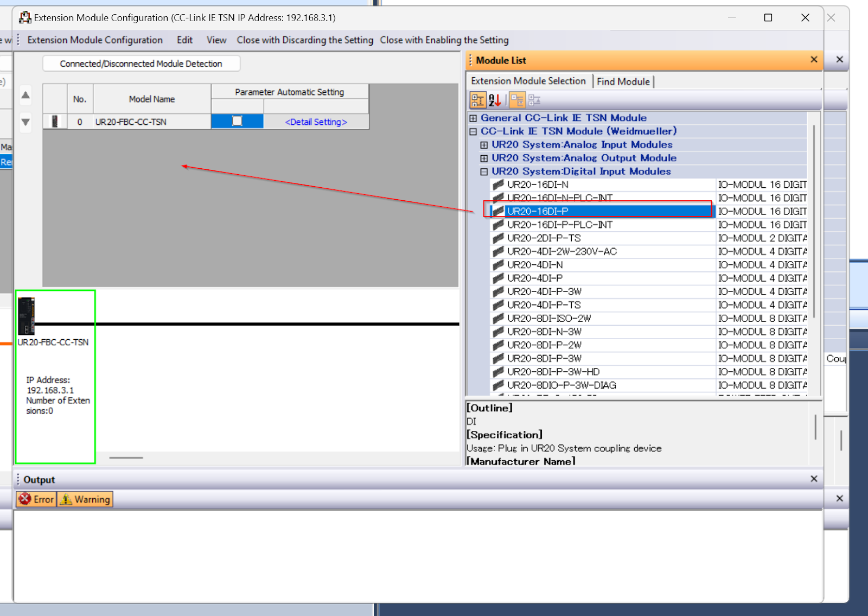
Task: Click the module icon beside UR20-8DI-P-2W
Action: [x=498, y=345]
